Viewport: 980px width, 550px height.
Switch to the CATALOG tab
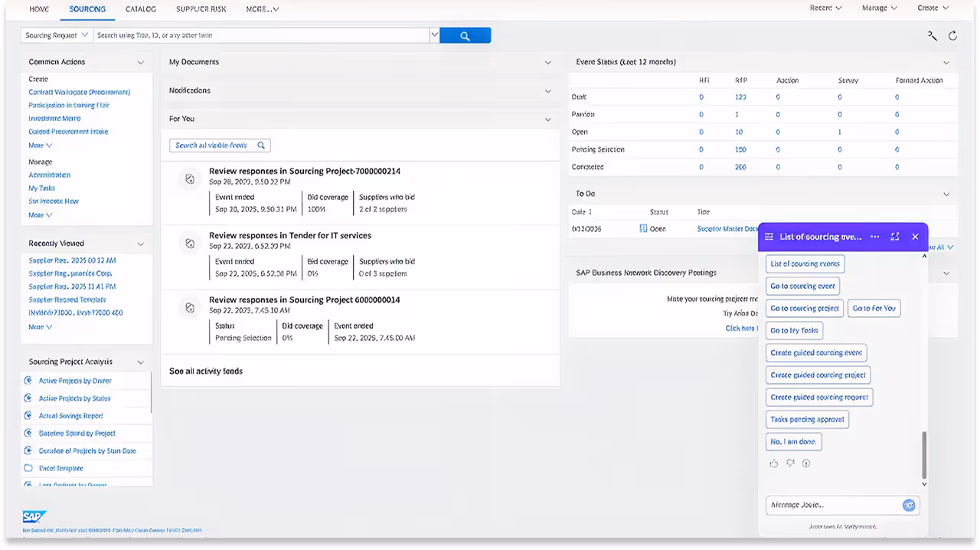pos(140,9)
